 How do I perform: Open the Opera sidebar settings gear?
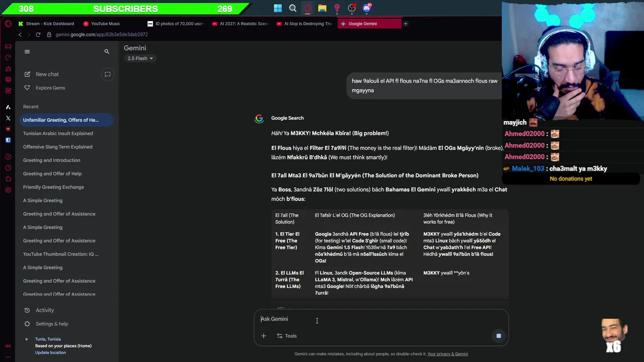8,190
